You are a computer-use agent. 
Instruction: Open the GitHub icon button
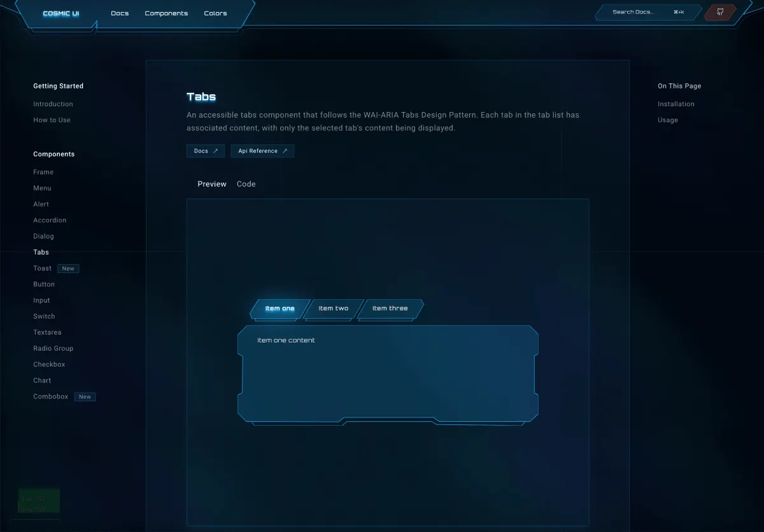coord(720,12)
